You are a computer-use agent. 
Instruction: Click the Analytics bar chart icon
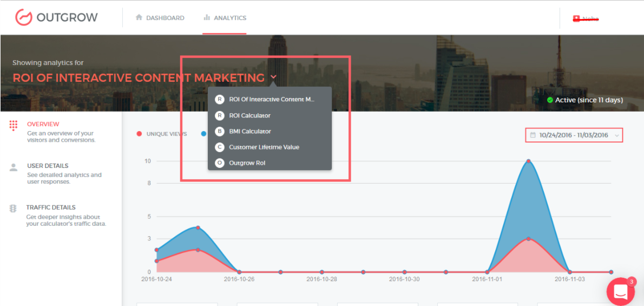[207, 18]
